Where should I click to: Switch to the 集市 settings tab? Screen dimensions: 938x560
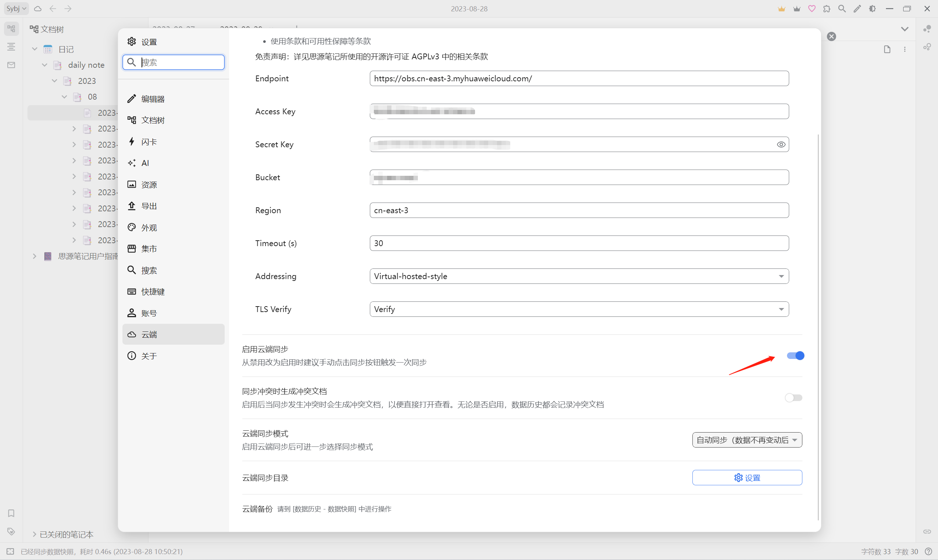click(149, 249)
